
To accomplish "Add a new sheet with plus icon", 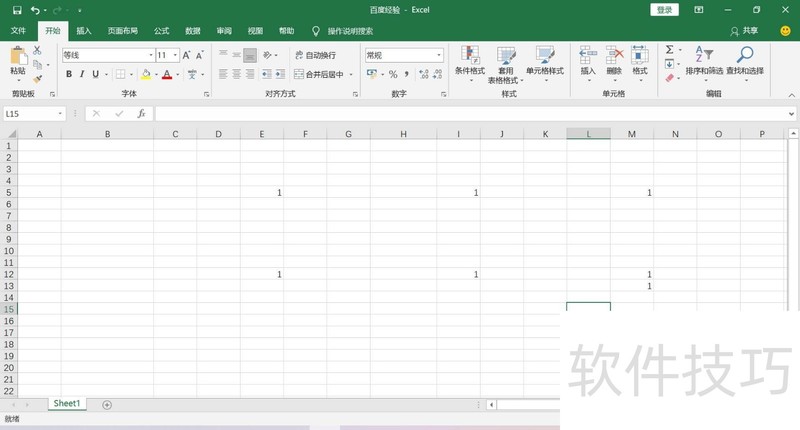I will point(107,405).
